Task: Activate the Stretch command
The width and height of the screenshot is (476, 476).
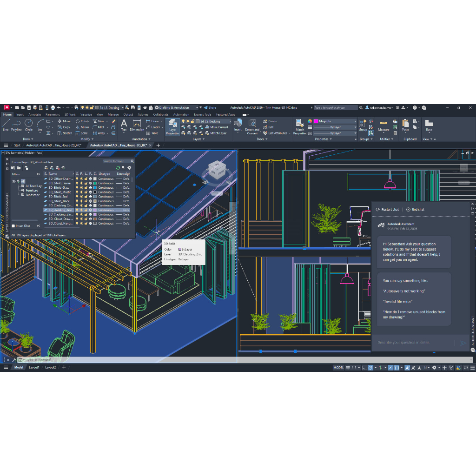Action: pos(65,133)
